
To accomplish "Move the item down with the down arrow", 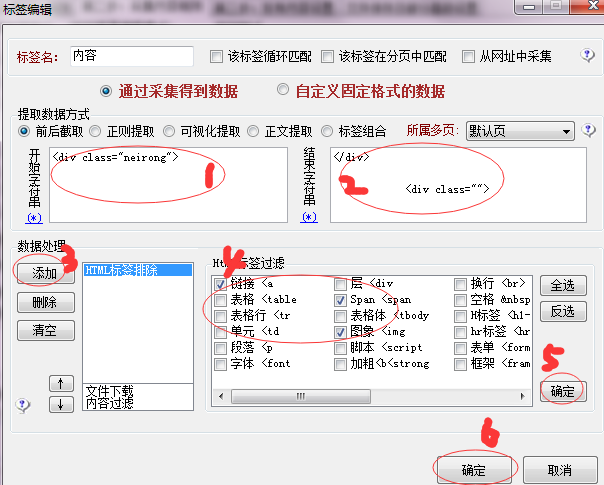I will [x=61, y=404].
